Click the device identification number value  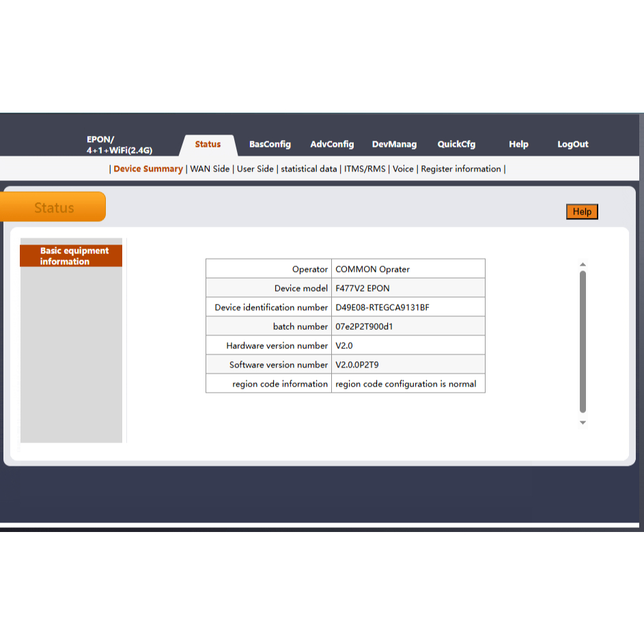pyautogui.click(x=382, y=307)
